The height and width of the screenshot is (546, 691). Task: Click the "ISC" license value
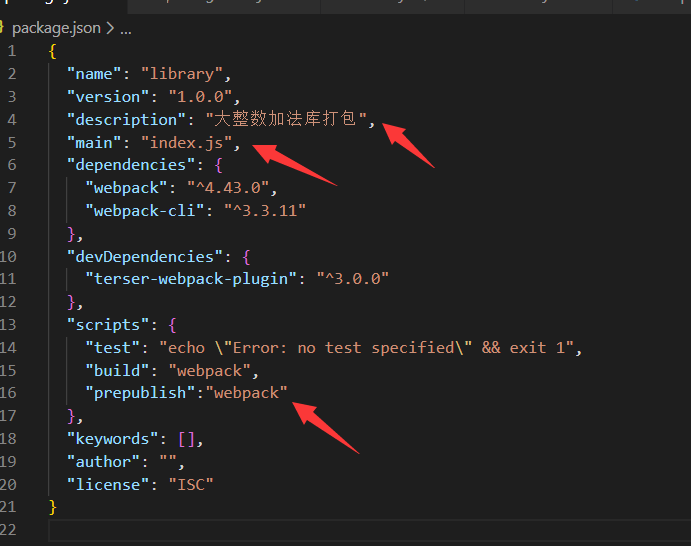[x=191, y=485]
